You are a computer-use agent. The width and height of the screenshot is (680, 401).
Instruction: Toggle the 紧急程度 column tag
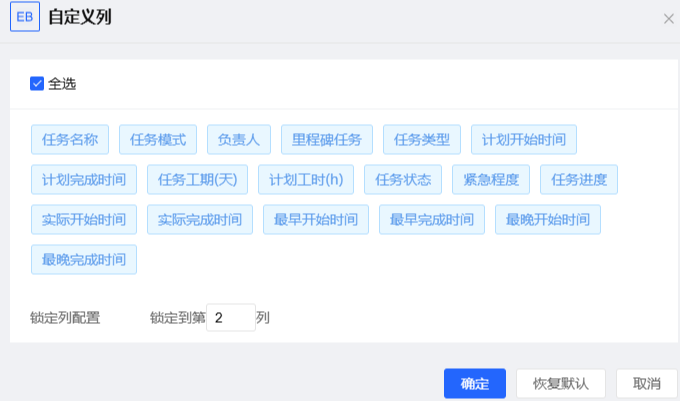tap(491, 179)
